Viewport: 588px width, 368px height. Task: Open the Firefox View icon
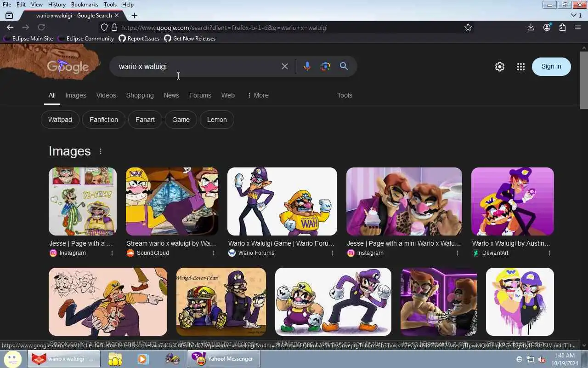click(x=9, y=16)
